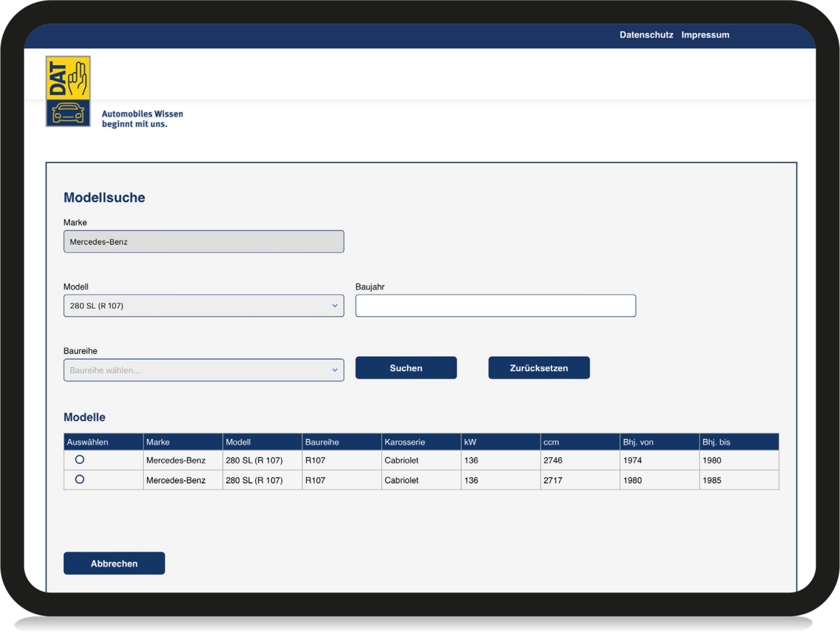Click the Karosserie column header
This screenshot has width=840, height=632.
[x=404, y=442]
